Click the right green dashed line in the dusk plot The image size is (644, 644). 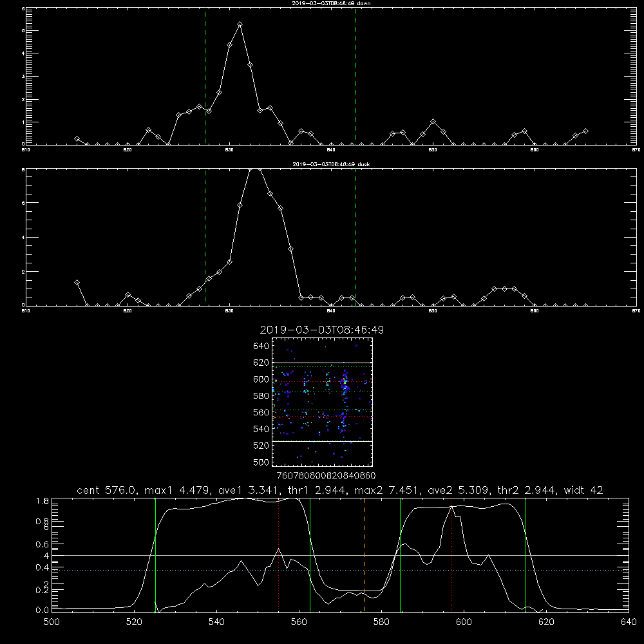[x=355, y=237]
